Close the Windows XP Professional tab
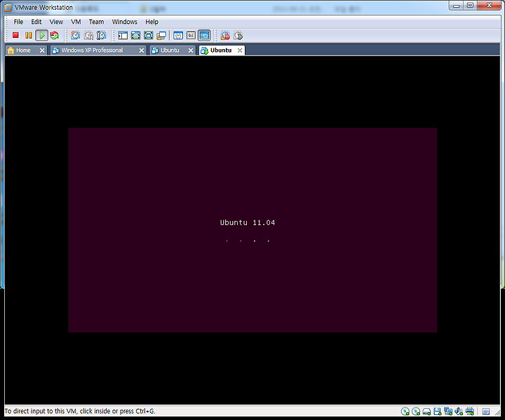Screen dimensions: 505x420 click(142, 50)
